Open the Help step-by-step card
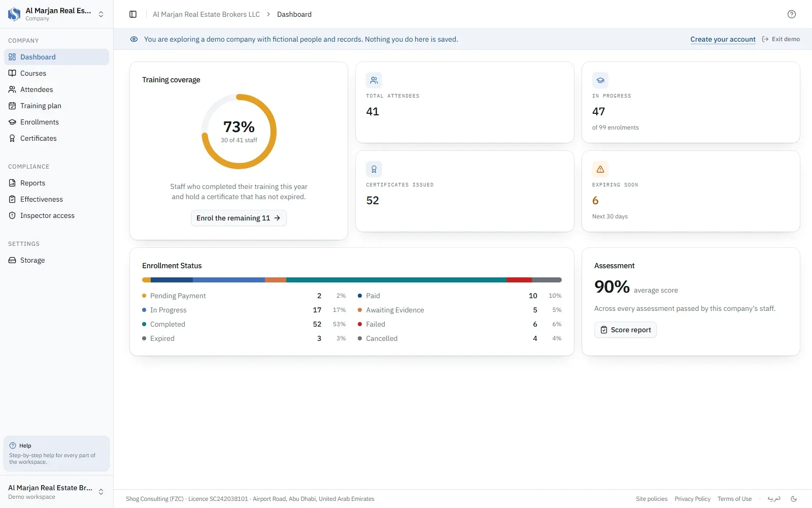 pos(56,454)
